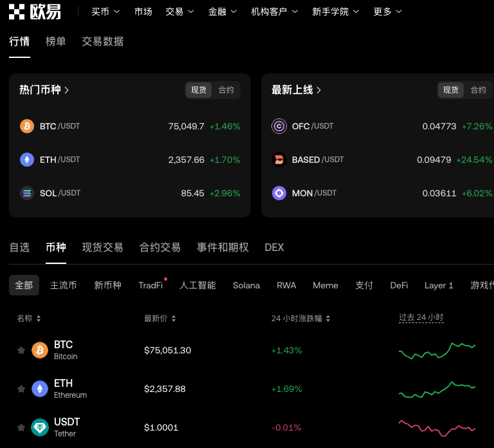The height and width of the screenshot is (448, 494).
Task: Favorite BTC with the star icon
Action: [21, 350]
